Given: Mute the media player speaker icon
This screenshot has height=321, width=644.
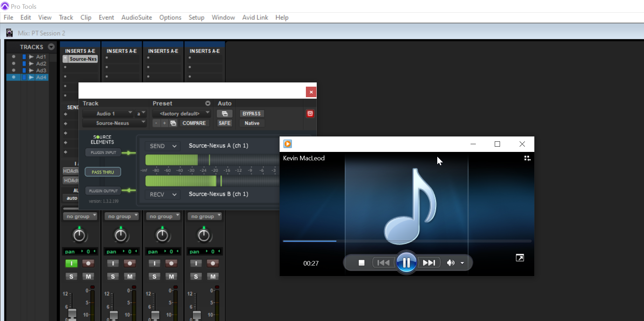Looking at the screenshot, I should click(451, 263).
